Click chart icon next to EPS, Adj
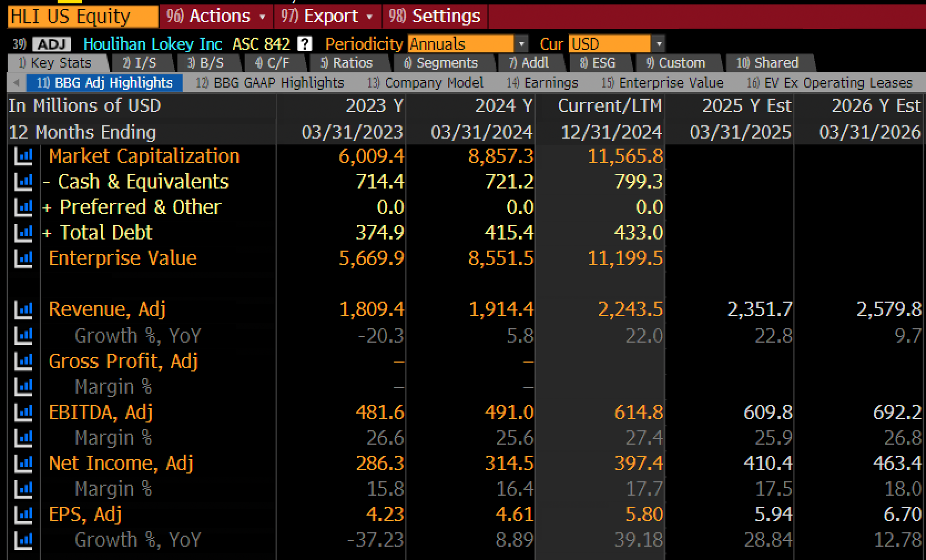Image resolution: width=926 pixels, height=560 pixels. pos(23,515)
